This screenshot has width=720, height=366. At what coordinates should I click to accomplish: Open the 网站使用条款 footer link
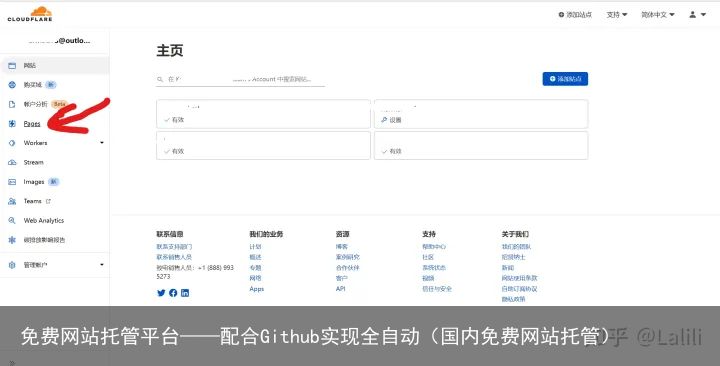(x=519, y=278)
